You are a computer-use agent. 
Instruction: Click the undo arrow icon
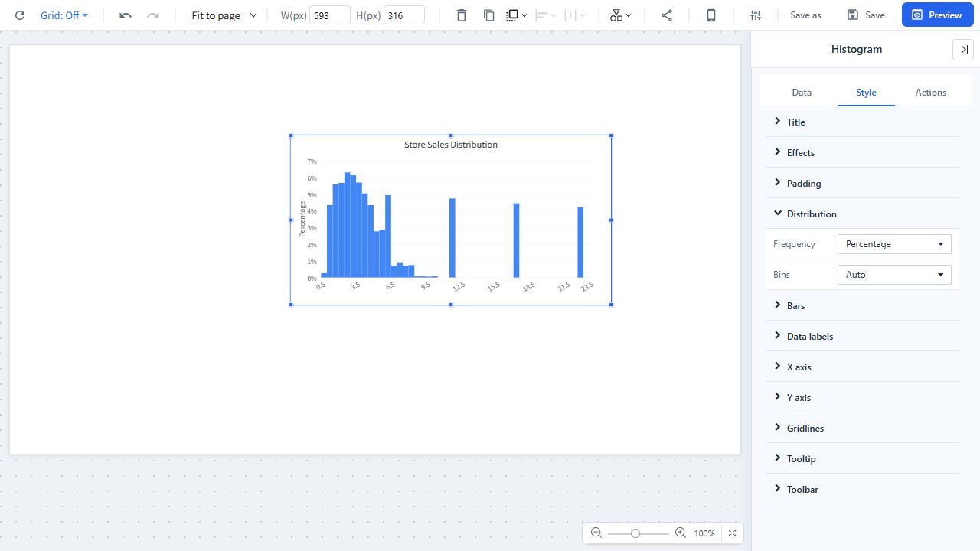click(126, 15)
